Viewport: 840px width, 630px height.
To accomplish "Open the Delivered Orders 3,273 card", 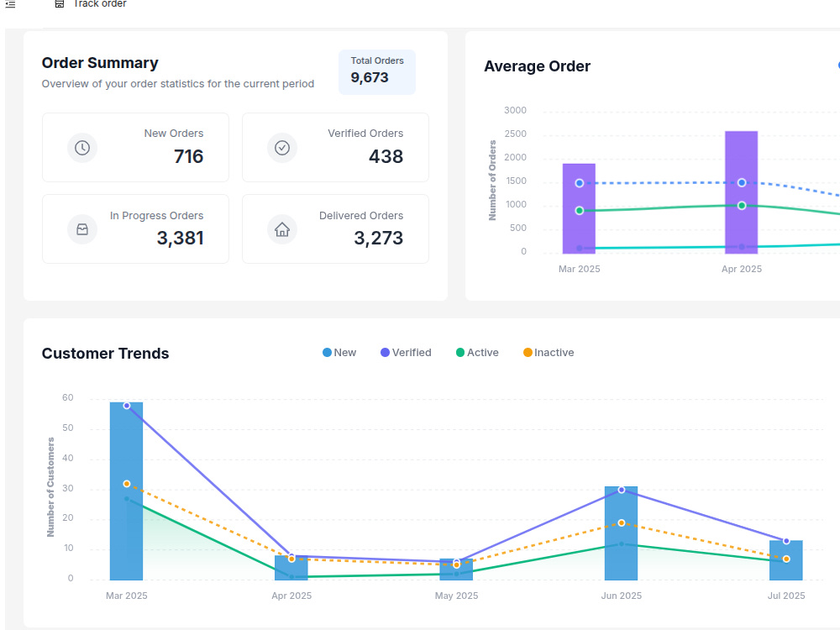I will click(x=335, y=228).
